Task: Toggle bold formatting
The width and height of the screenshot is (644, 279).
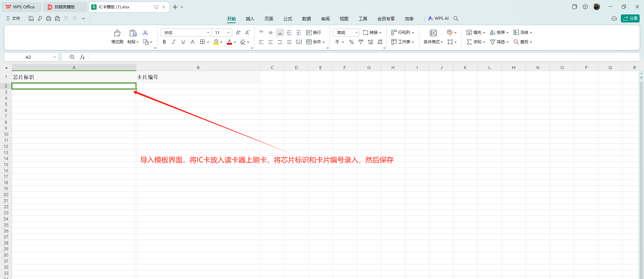Action: click(x=164, y=42)
